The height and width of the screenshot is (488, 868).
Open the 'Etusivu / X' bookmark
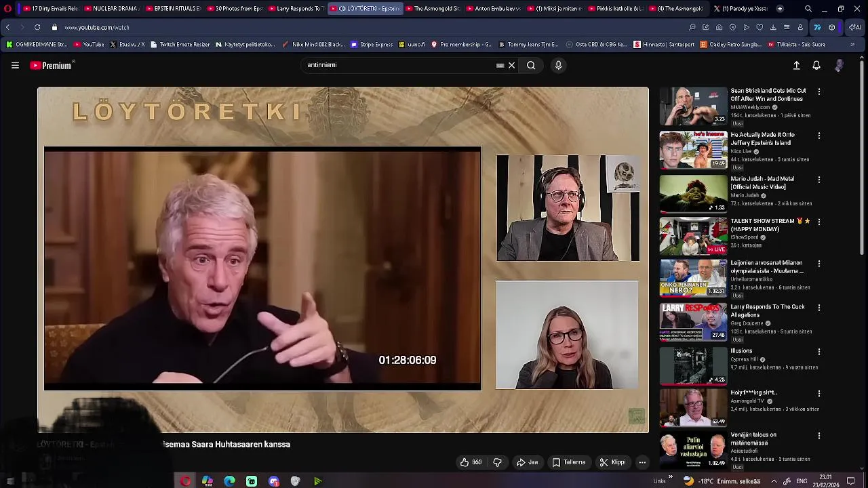pyautogui.click(x=127, y=45)
